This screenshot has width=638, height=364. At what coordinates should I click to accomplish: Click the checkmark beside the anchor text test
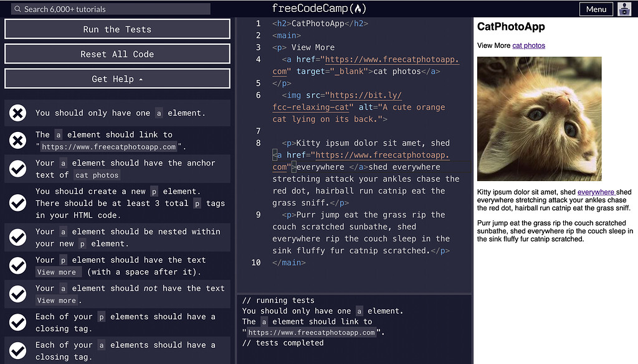(17, 169)
